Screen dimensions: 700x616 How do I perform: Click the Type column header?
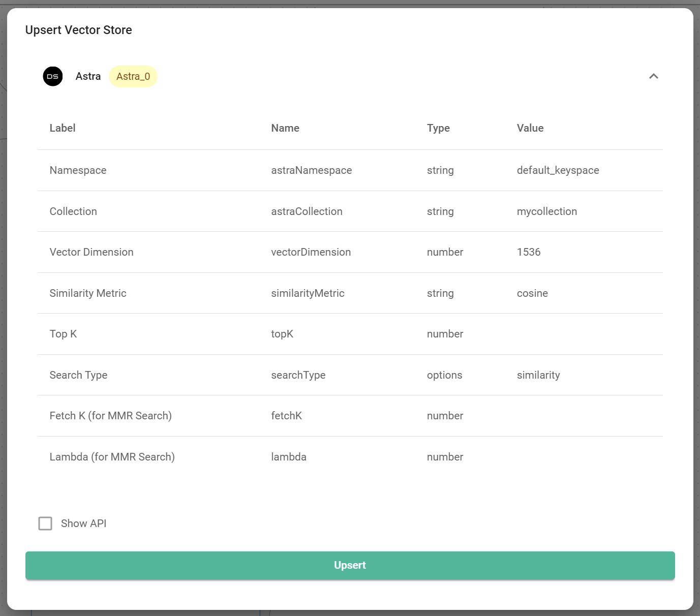pyautogui.click(x=438, y=128)
